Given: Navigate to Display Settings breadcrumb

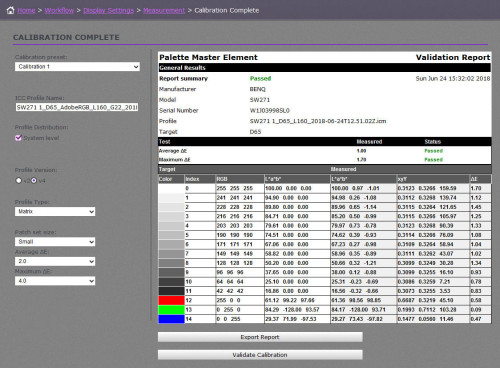Looking at the screenshot, I should pos(108,10).
